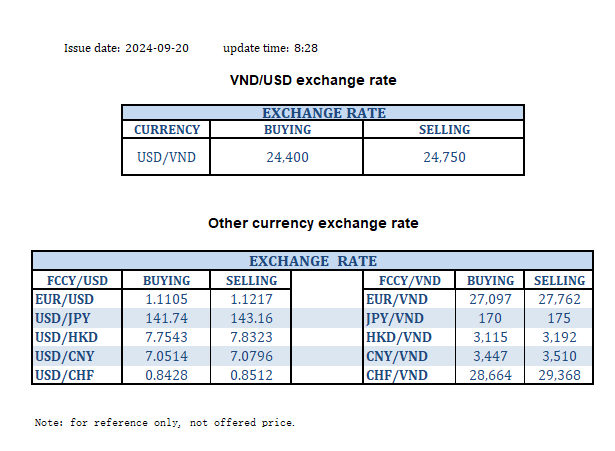Click the 'Other currency exchange rate' heading
The image size is (615, 451).
click(313, 223)
